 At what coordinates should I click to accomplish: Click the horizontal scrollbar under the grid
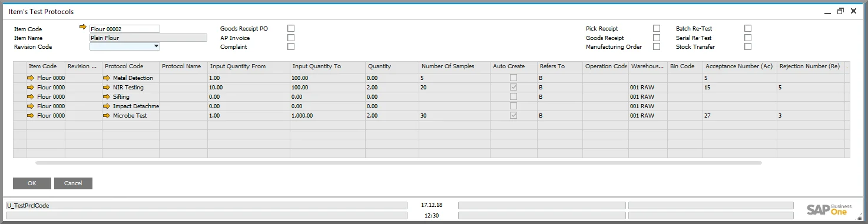(x=399, y=162)
